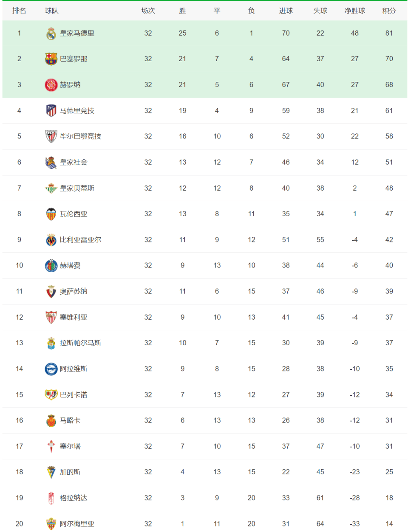Click the Athletic Bilbao club crest

click(x=51, y=136)
